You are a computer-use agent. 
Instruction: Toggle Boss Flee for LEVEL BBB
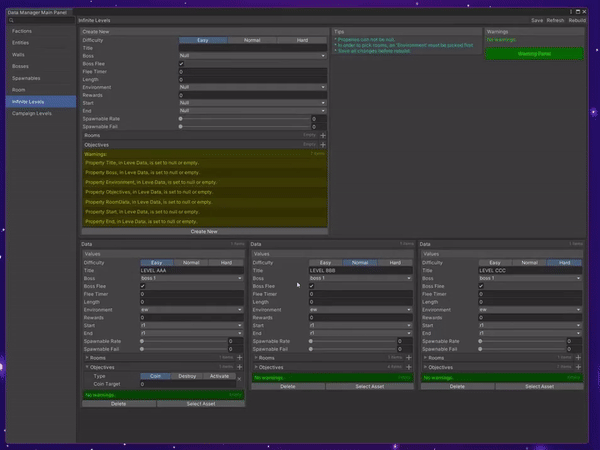click(x=311, y=286)
